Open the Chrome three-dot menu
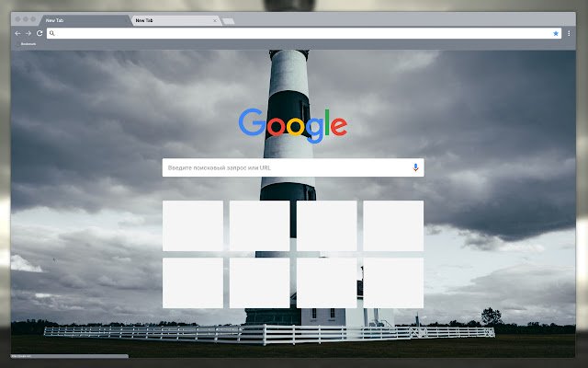Viewport: 588px width, 368px height. [569, 33]
